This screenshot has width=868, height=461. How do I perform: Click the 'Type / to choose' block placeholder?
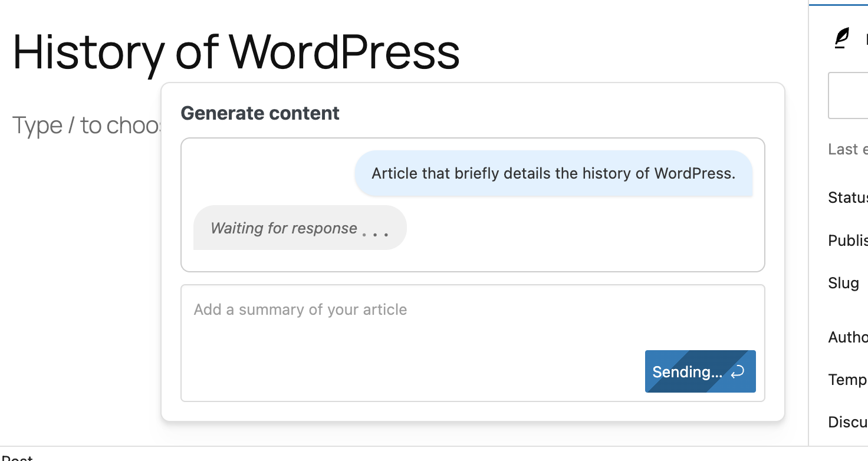pyautogui.click(x=87, y=125)
